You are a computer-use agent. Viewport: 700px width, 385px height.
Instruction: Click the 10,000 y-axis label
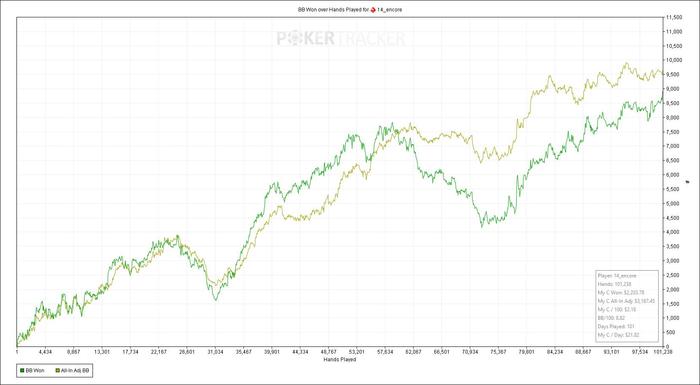674,60
